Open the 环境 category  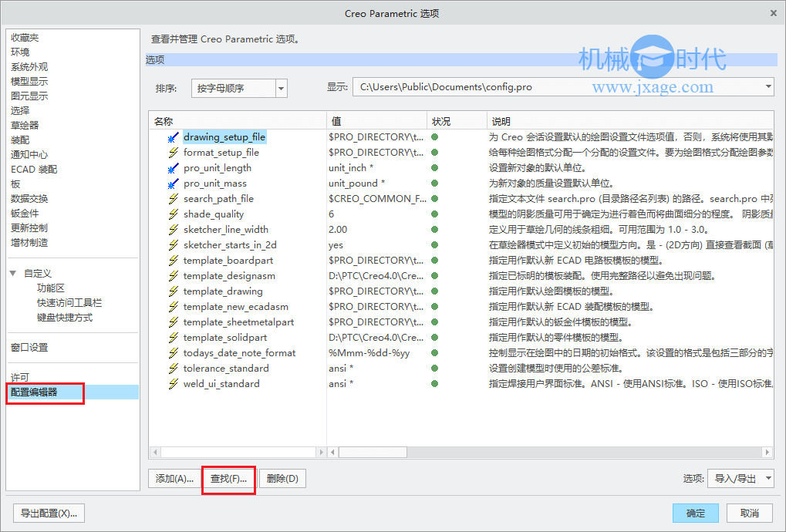coord(20,52)
